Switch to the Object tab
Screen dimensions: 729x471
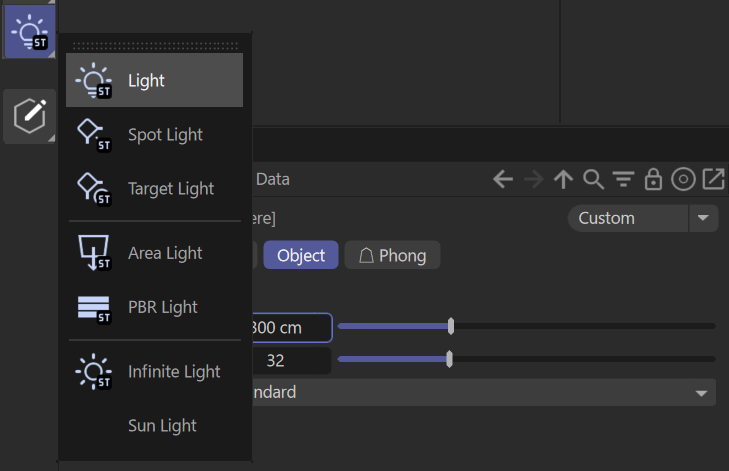coord(301,256)
